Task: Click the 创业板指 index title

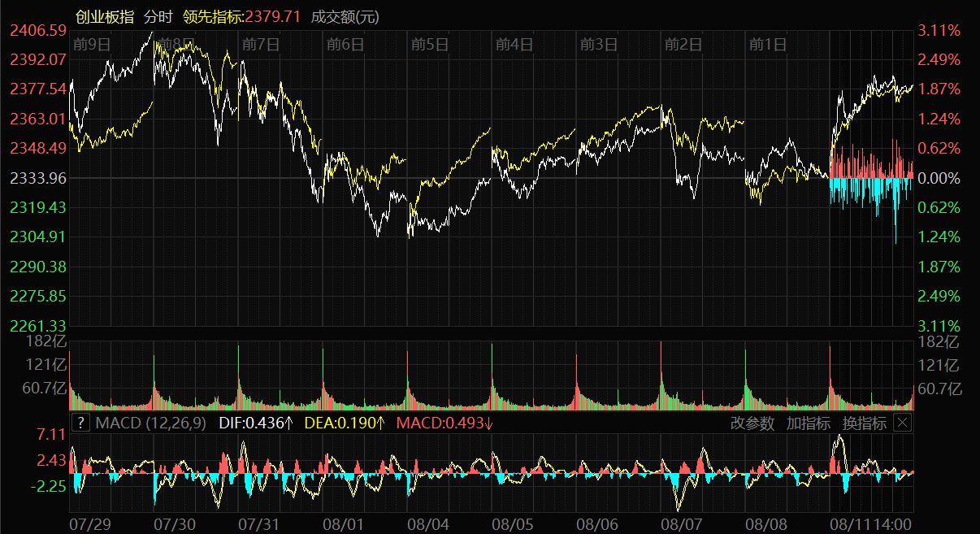Action: [x=105, y=16]
